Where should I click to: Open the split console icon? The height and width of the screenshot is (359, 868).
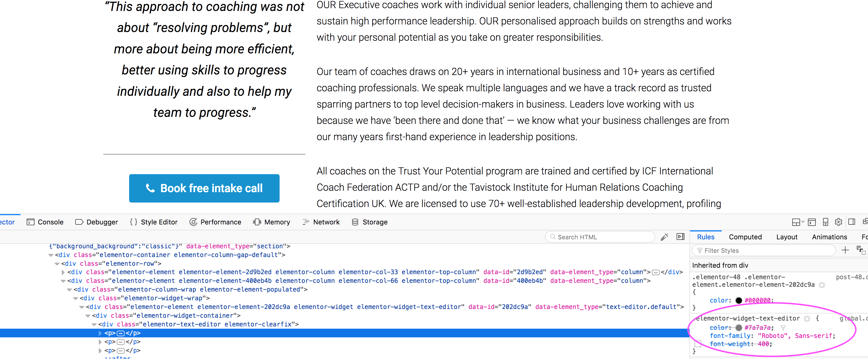[812, 222]
